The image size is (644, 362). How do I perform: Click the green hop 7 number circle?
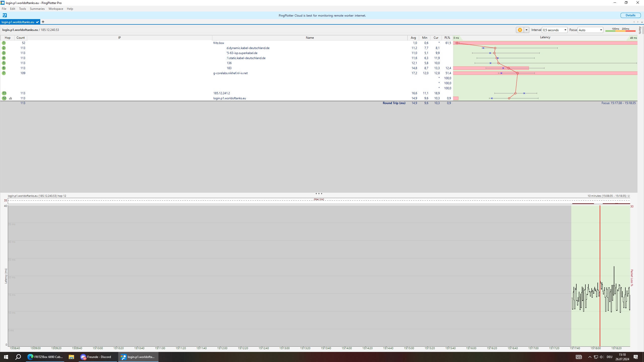pos(4,73)
